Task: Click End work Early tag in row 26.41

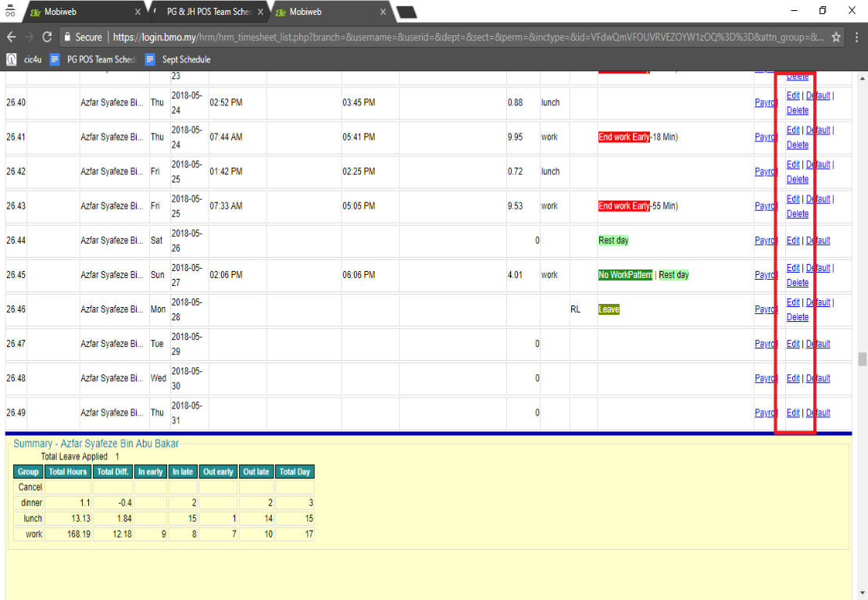Action: tap(624, 137)
